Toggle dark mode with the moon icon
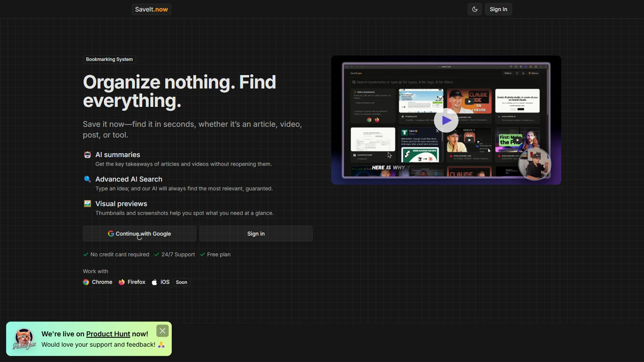 [475, 9]
